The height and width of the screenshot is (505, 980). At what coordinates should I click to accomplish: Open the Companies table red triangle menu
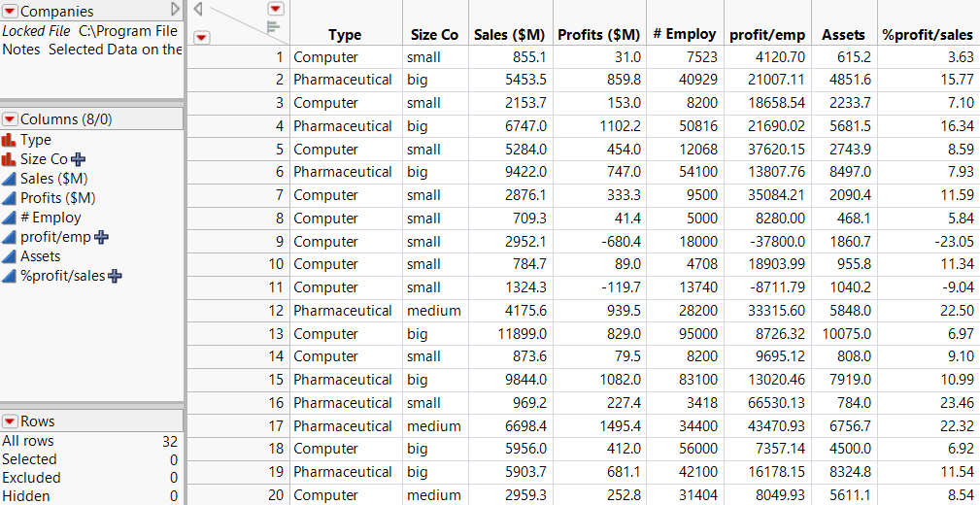pos(10,12)
